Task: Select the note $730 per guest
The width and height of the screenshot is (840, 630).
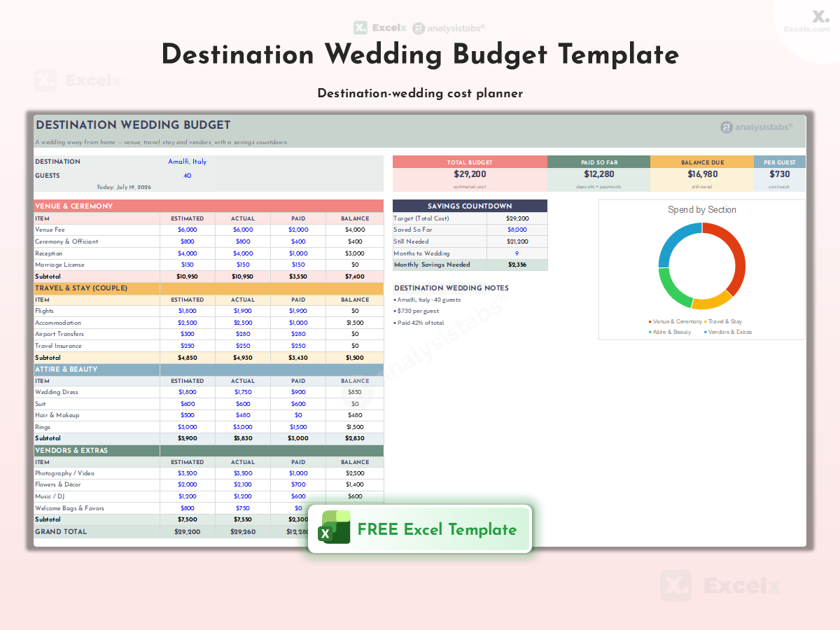Action: click(x=416, y=311)
